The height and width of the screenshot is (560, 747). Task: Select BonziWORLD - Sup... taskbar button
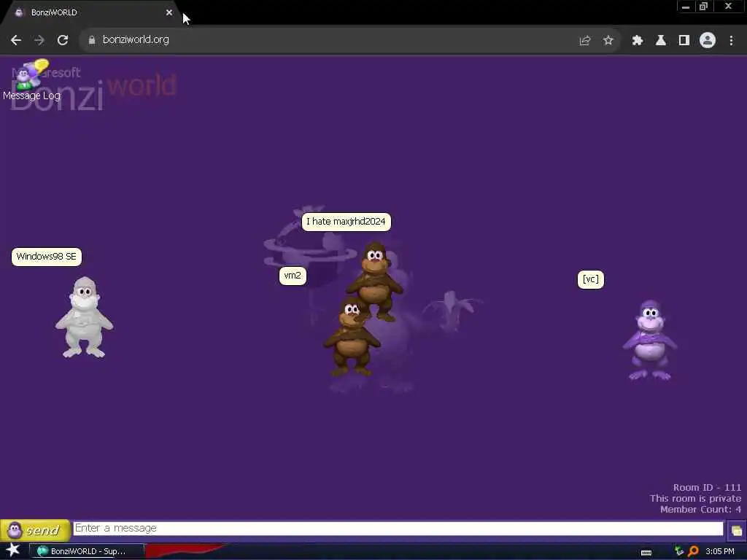88,551
